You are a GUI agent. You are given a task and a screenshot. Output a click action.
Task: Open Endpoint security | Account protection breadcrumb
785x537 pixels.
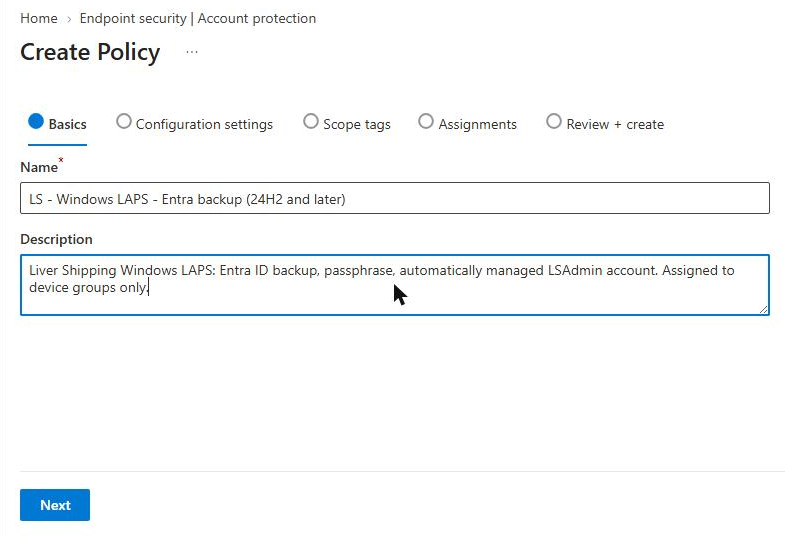coord(198,19)
